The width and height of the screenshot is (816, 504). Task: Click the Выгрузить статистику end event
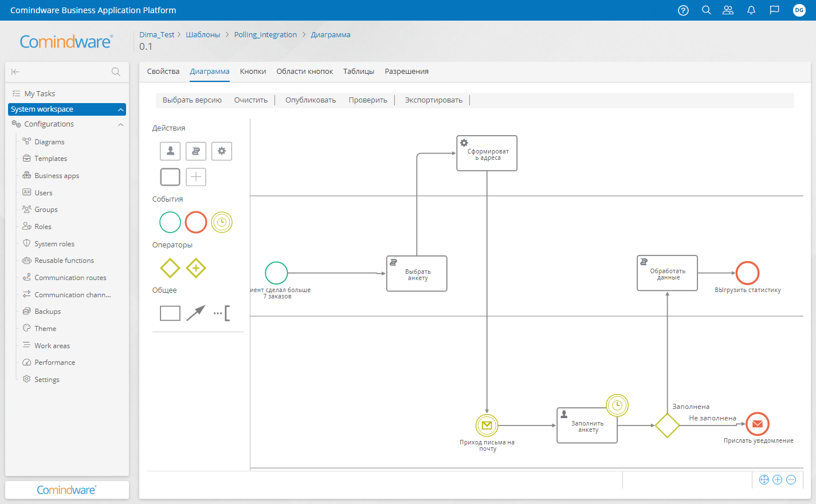click(x=748, y=273)
